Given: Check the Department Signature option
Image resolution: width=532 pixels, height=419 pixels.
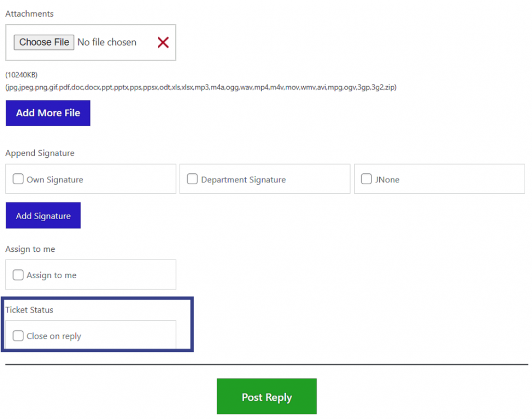Looking at the screenshot, I should [x=192, y=179].
